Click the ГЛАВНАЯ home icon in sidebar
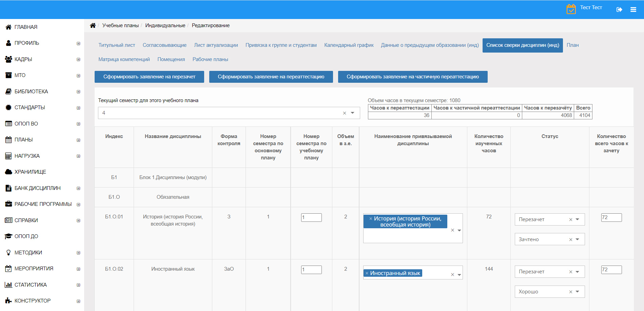 coord(8,27)
